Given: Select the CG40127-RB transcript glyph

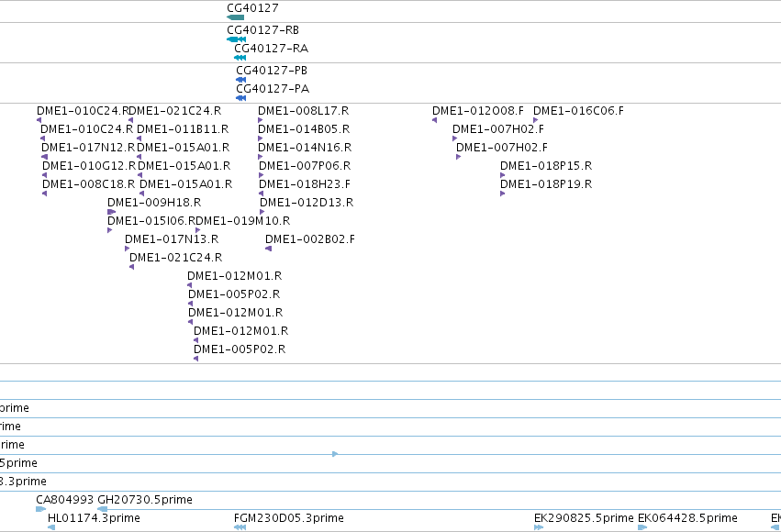Looking at the screenshot, I should (236, 39).
